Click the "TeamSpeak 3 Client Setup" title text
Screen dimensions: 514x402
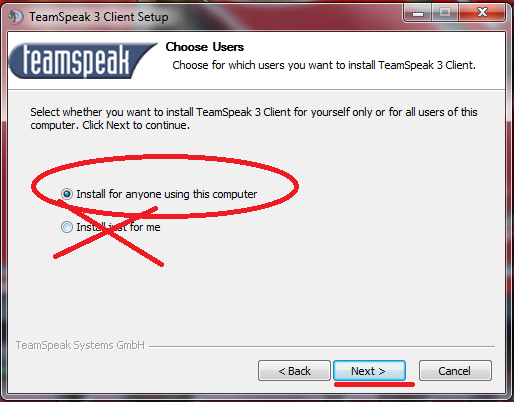tap(99, 17)
